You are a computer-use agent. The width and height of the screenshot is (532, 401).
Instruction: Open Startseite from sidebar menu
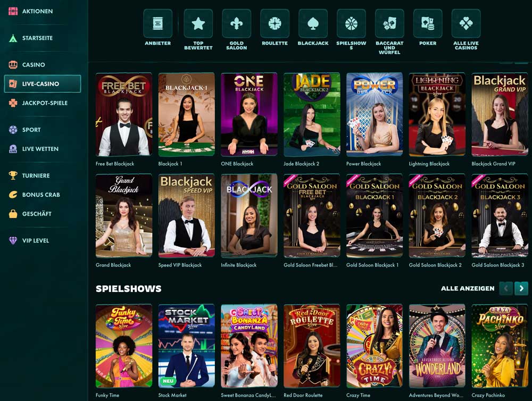coord(37,38)
